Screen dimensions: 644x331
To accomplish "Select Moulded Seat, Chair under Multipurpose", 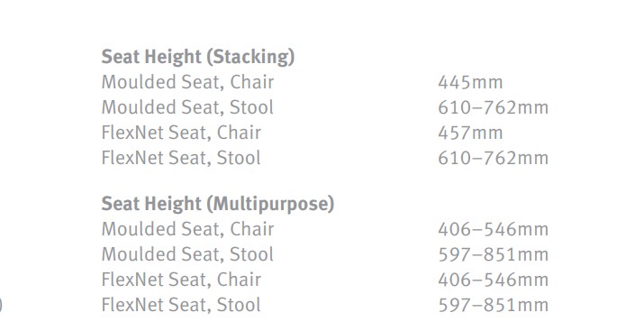I will pos(187,229).
